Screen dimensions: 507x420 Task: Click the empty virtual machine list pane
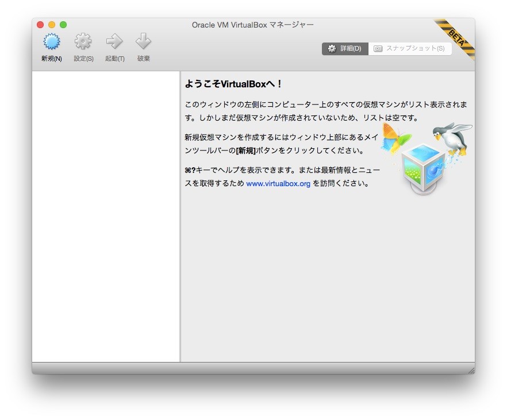pyautogui.click(x=106, y=217)
